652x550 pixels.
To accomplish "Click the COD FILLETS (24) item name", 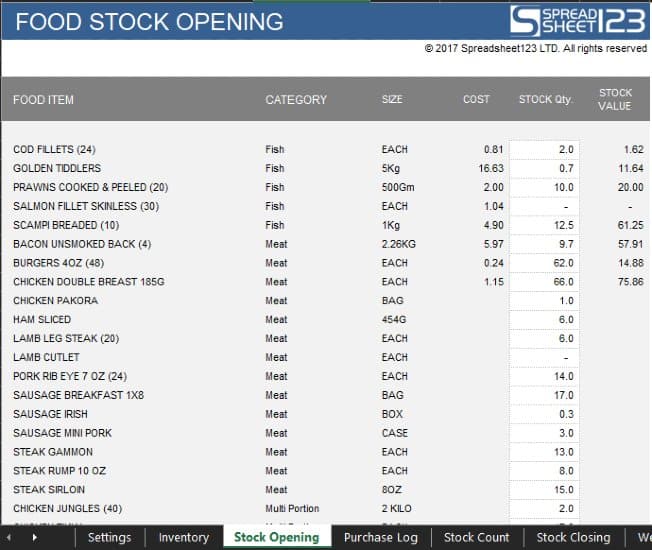I will point(54,150).
